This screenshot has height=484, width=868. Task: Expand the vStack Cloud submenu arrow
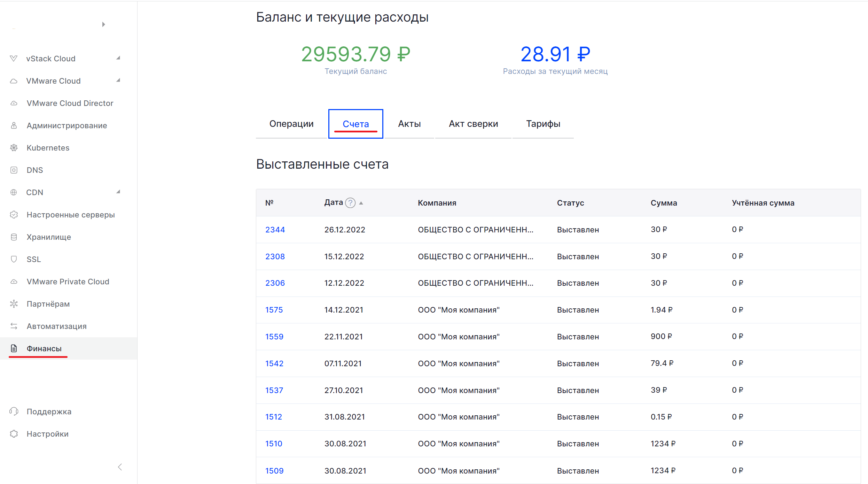pos(118,58)
